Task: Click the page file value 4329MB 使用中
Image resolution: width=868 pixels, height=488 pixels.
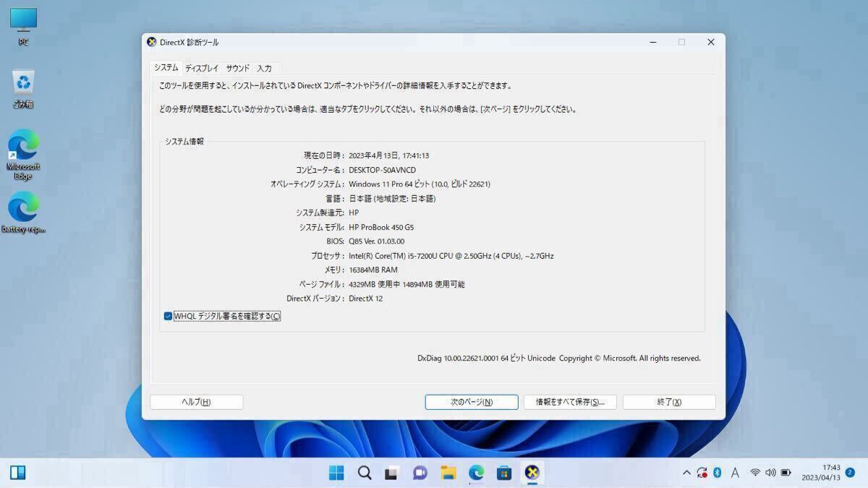Action: (x=407, y=284)
